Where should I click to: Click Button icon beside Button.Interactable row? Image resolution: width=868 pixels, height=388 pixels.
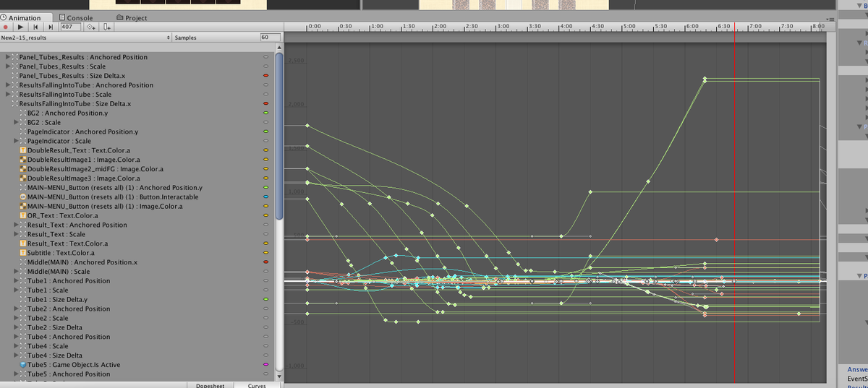(23, 197)
